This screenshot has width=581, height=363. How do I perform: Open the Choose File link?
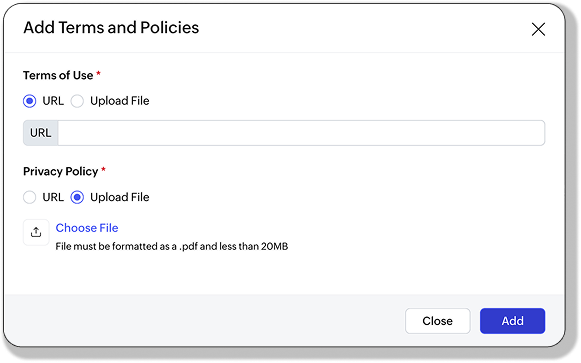tap(87, 228)
